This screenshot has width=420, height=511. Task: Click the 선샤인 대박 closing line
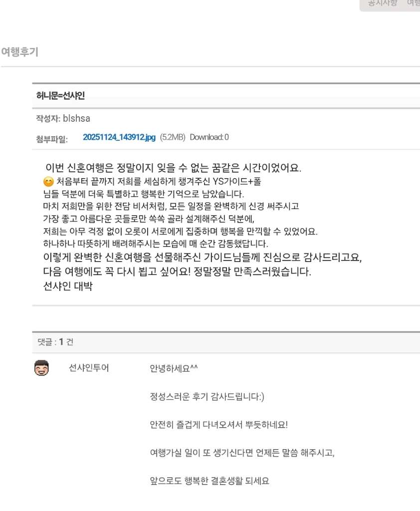click(x=68, y=286)
